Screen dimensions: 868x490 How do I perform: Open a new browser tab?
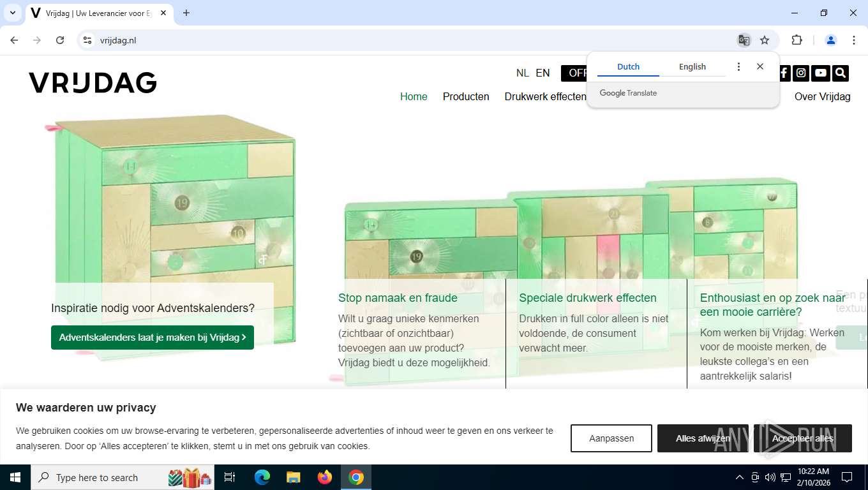coord(186,13)
